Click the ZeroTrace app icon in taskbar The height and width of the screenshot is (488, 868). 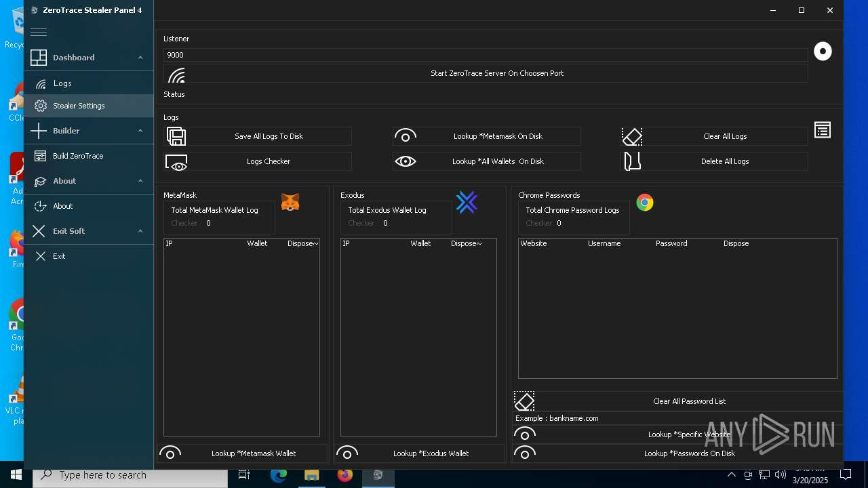click(378, 475)
